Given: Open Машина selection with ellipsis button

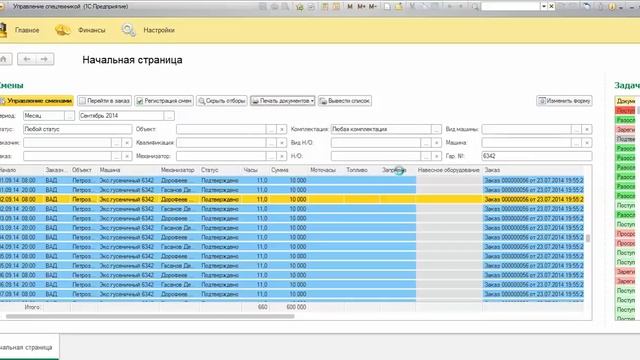Looking at the screenshot, I should [x=576, y=143].
